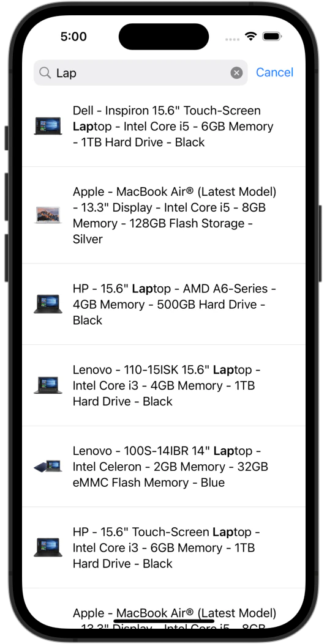327x644 pixels.
Task: Tap the silver MacBook Air thumbnail image
Action: pyautogui.click(x=48, y=215)
